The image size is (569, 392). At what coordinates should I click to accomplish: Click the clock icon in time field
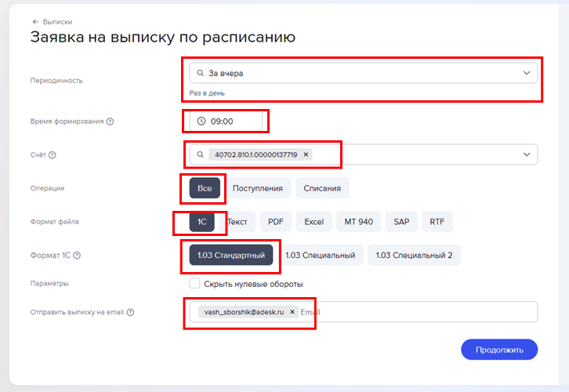[x=201, y=122]
